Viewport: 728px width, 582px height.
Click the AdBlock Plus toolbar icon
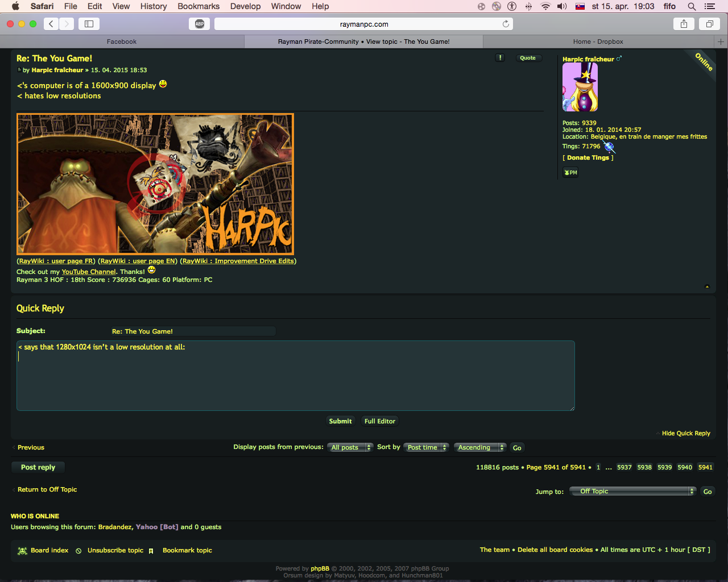(200, 24)
